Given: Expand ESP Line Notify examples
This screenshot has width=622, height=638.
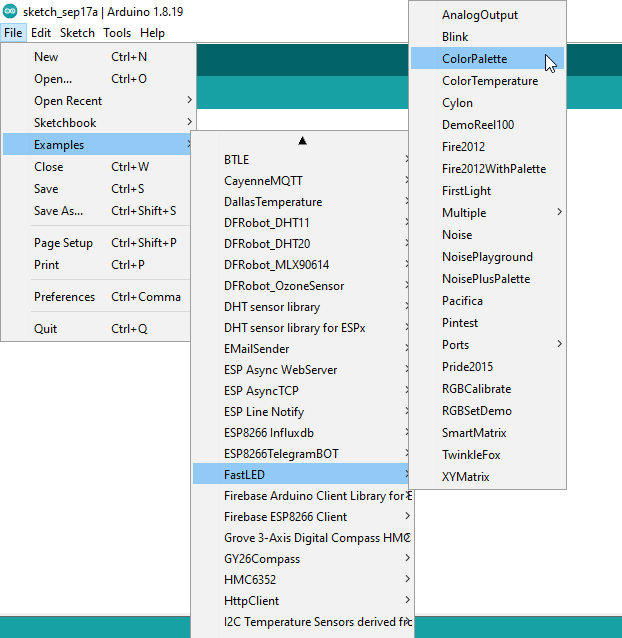Looking at the screenshot, I should point(302,412).
